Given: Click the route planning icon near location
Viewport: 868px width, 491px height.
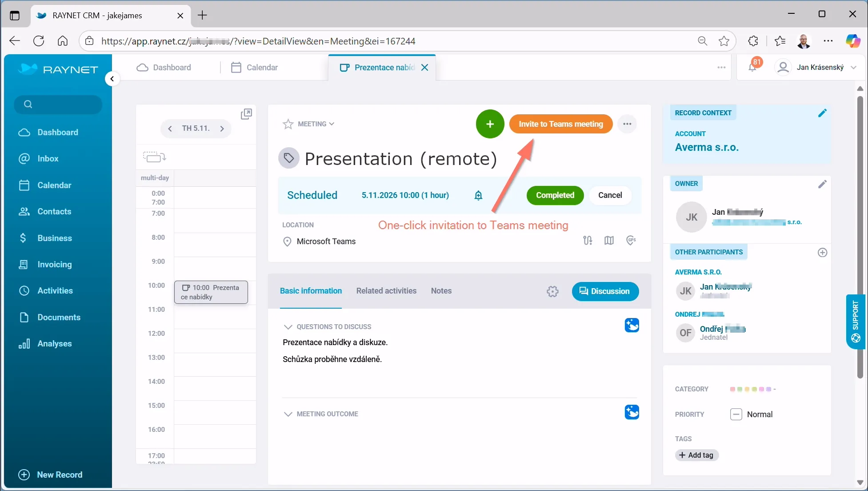Looking at the screenshot, I should click(x=588, y=241).
